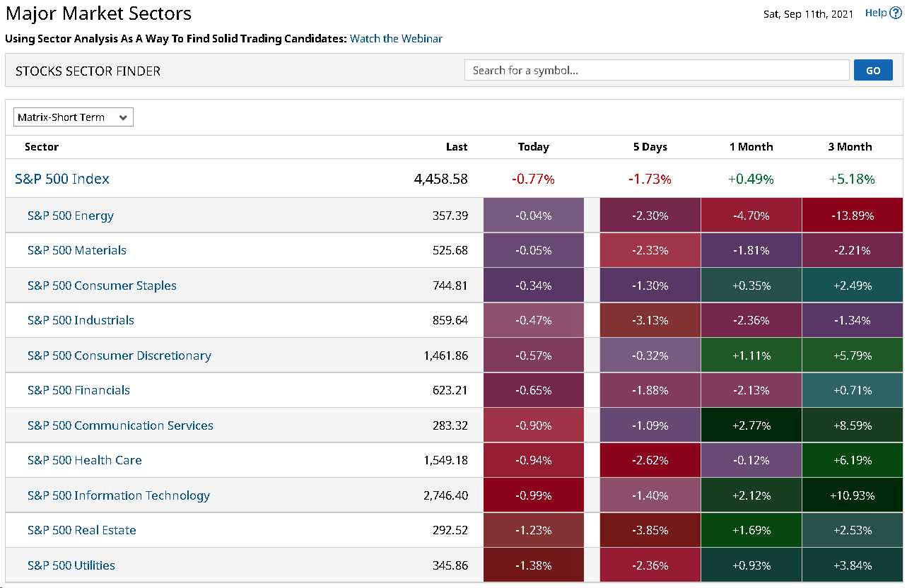Open S&P 500 Communication Services link
Viewport: 907px width, 588px height.
pos(120,425)
